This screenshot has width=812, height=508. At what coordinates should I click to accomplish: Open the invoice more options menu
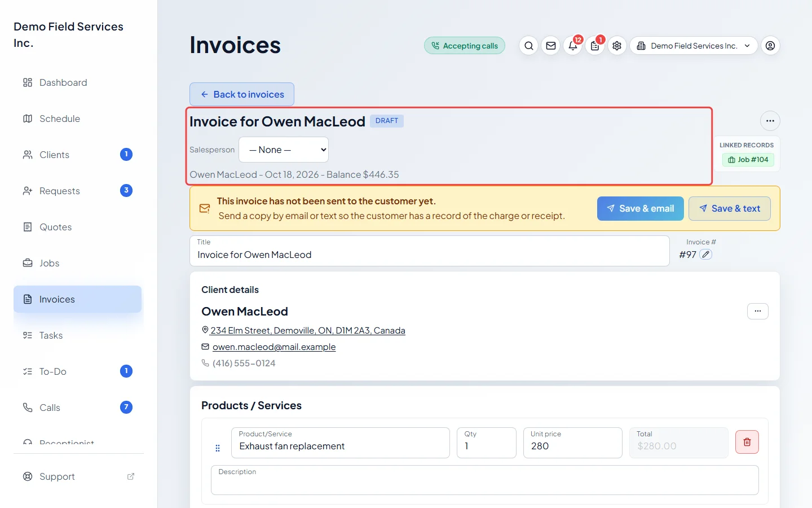point(770,121)
